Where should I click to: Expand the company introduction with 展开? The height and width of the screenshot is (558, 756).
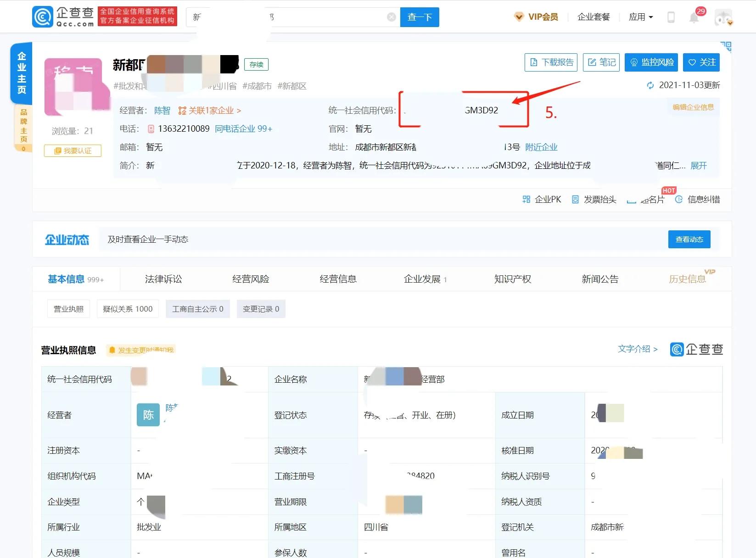point(698,166)
